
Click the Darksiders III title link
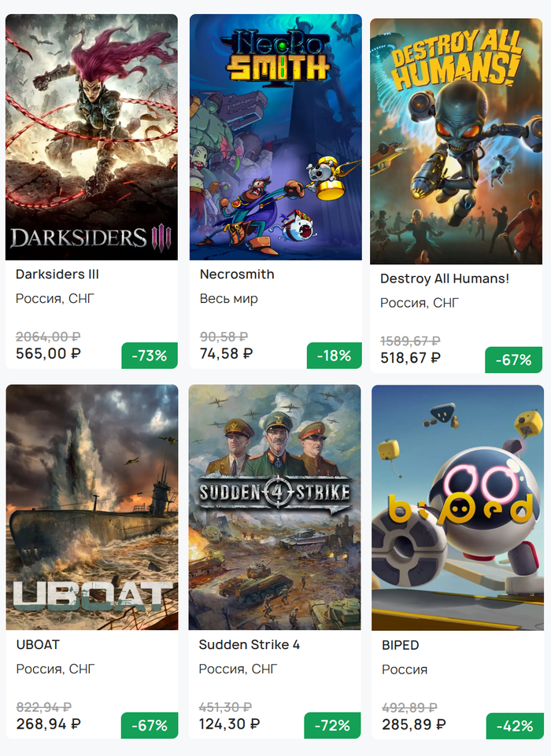point(57,275)
